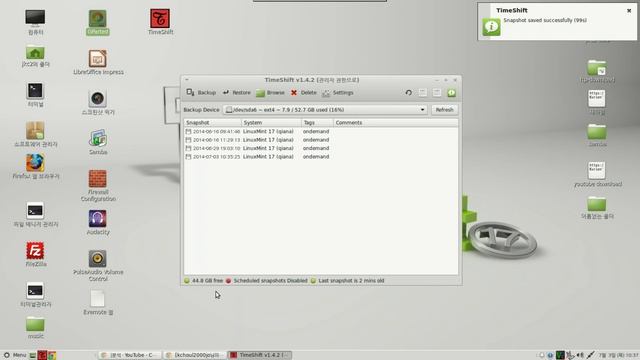Open the terminal icon below the home folder icon

pyautogui.click(x=35, y=94)
